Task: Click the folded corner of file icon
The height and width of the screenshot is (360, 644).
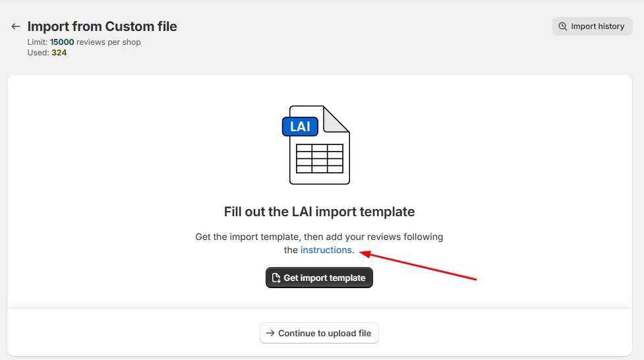Action: (336, 119)
